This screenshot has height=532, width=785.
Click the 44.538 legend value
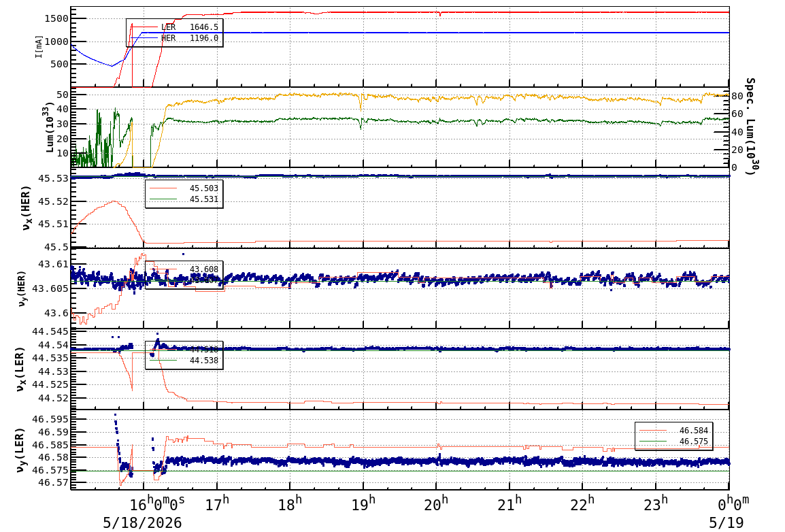(204, 361)
